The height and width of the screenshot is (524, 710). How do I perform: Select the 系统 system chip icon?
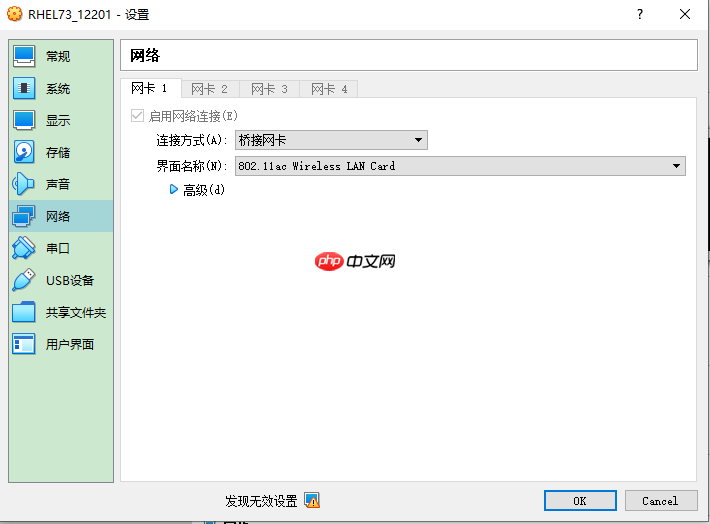(24, 88)
